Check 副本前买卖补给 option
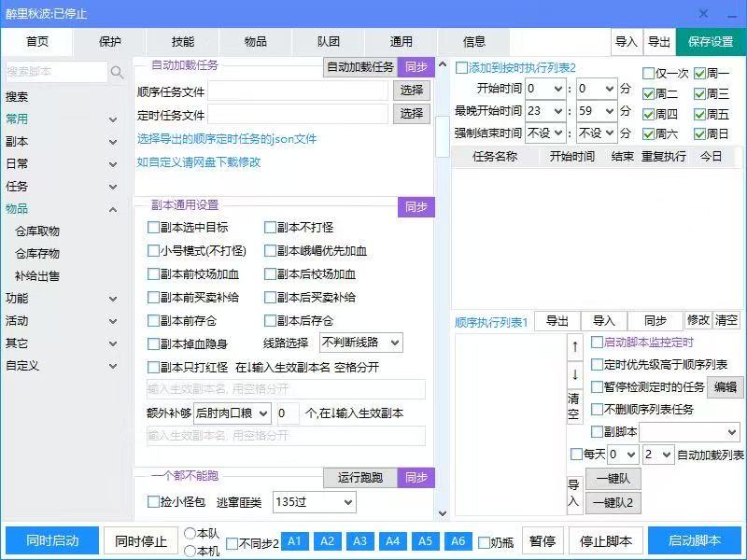Image resolution: width=747 pixels, height=560 pixels. pyautogui.click(x=153, y=298)
